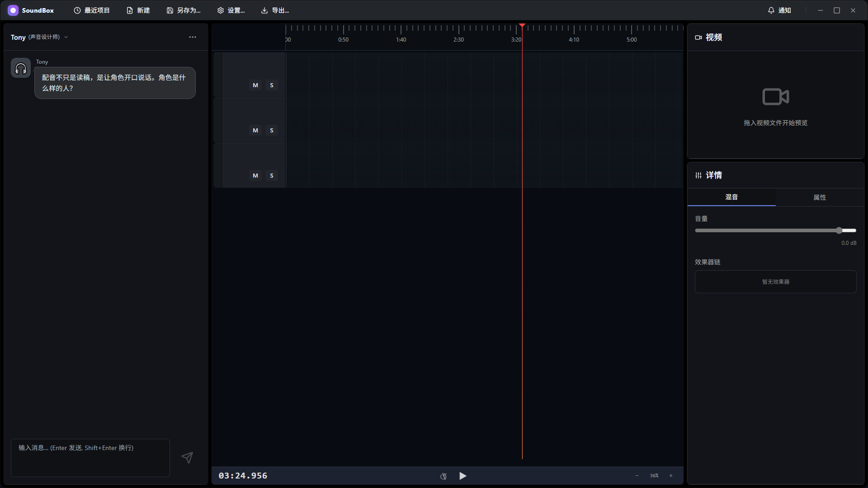Viewport: 868px width, 488px height.
Task: Switch to the 属性 tab
Action: pyautogui.click(x=819, y=197)
